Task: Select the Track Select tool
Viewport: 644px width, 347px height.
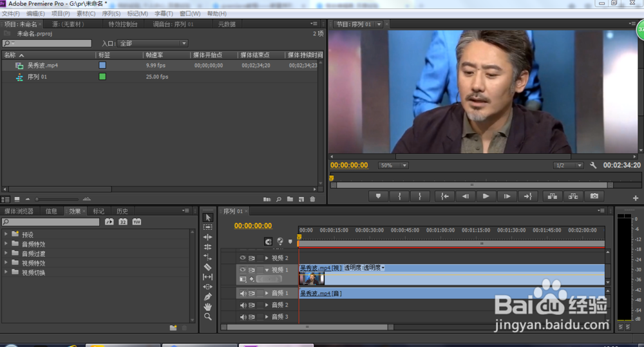Action: [x=208, y=227]
